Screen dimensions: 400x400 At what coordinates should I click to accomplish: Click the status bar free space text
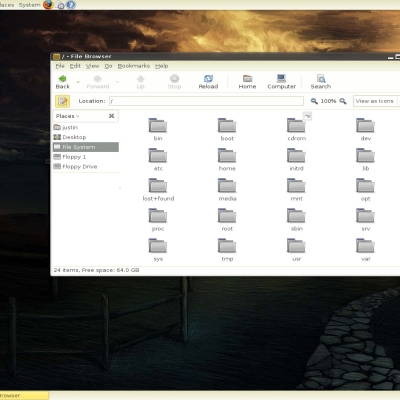(110, 270)
